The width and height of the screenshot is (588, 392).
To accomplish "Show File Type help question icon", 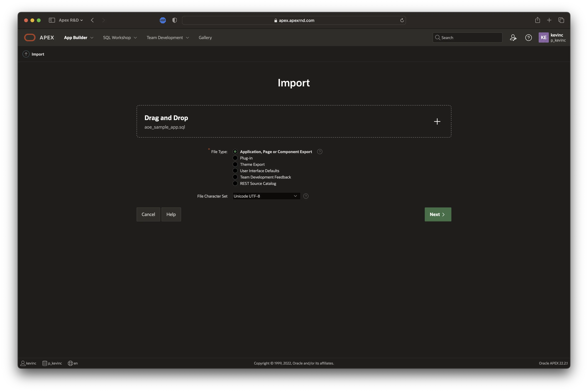I will (320, 152).
